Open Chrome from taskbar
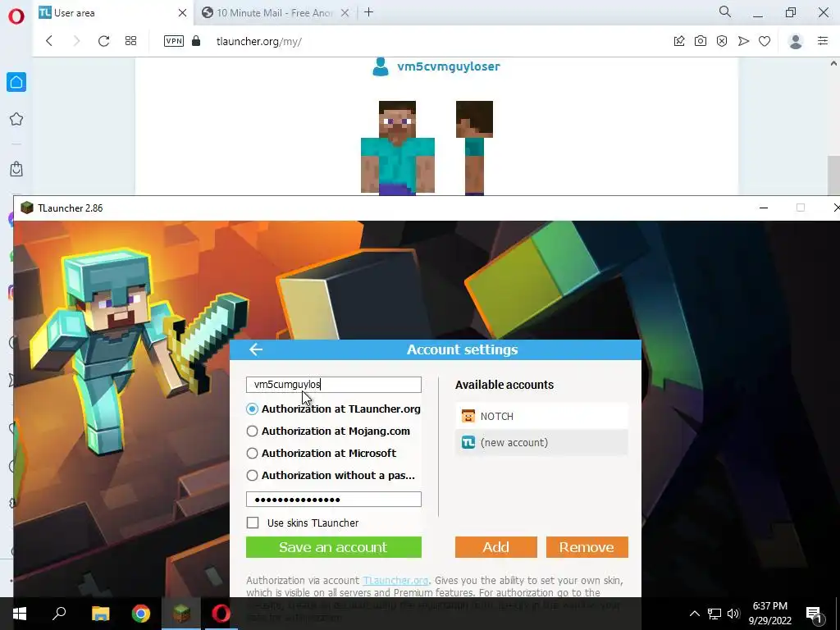The width and height of the screenshot is (840, 630). [x=141, y=614]
